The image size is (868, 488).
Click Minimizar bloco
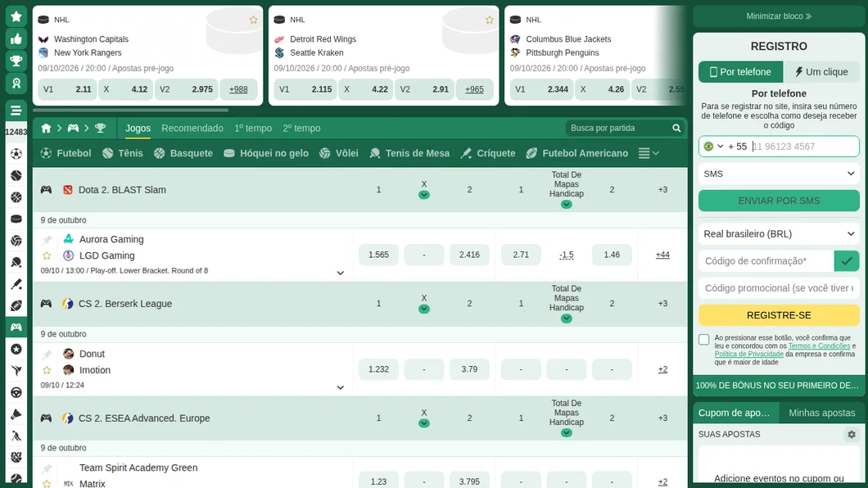coord(779,16)
